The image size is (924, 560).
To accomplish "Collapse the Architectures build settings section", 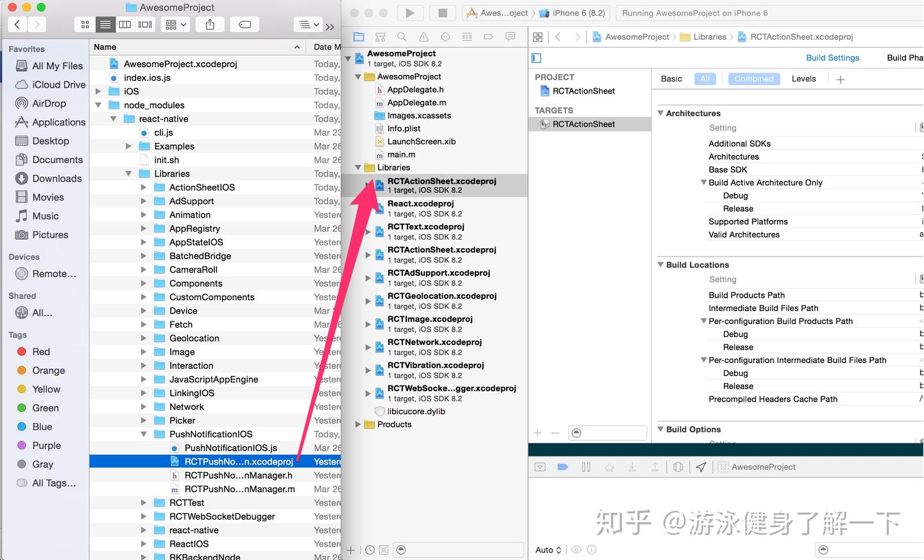I will 662,113.
